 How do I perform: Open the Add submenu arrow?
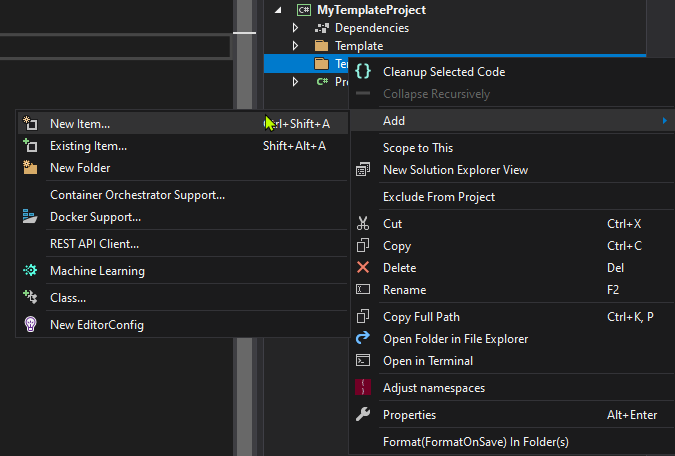(x=665, y=121)
